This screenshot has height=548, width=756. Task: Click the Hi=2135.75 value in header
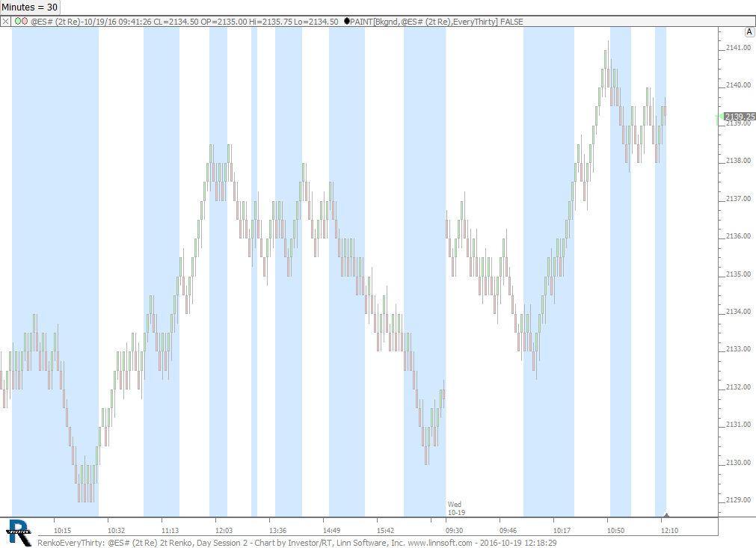[x=271, y=22]
